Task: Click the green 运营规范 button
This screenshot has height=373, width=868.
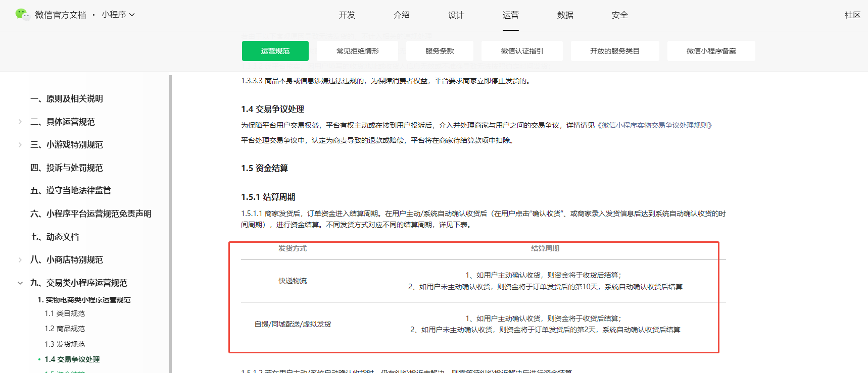Action: click(x=275, y=51)
